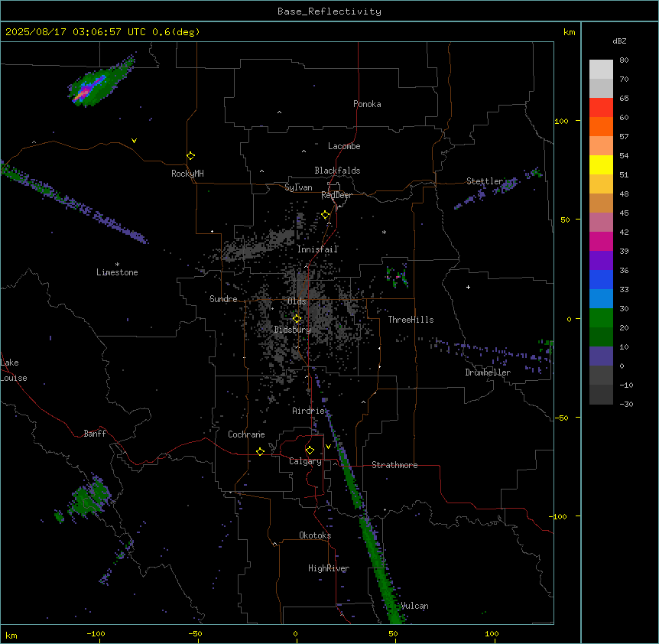The width and height of the screenshot is (659, 644).
Task: Click the Olds label
Action: 297,301
